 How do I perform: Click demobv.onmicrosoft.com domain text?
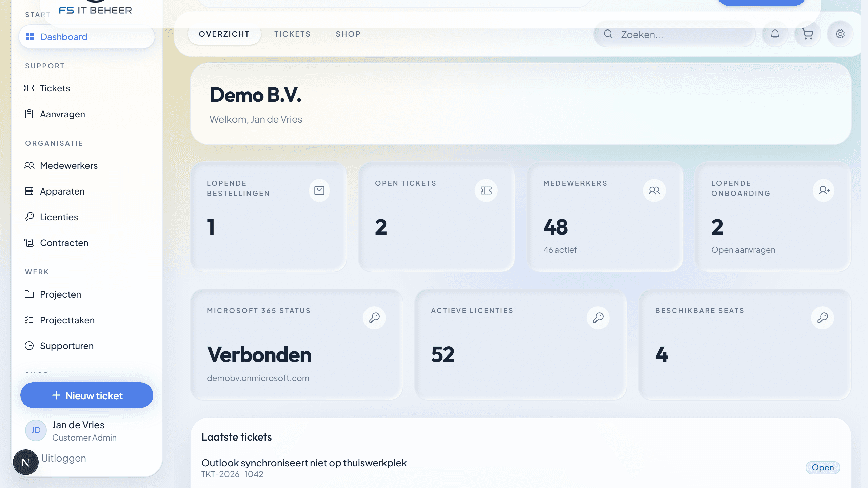tap(258, 378)
